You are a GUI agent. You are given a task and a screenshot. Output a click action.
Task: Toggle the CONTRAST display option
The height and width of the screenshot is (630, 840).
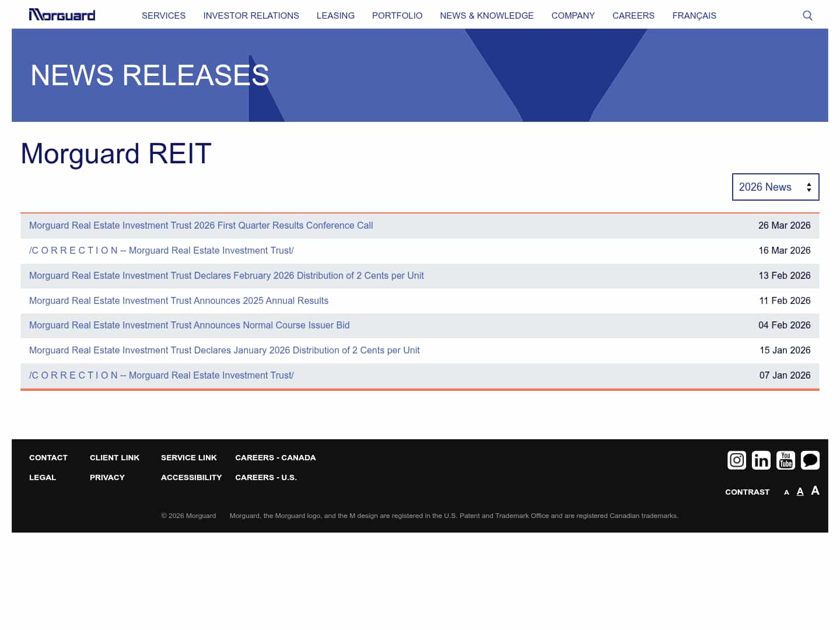tap(747, 492)
